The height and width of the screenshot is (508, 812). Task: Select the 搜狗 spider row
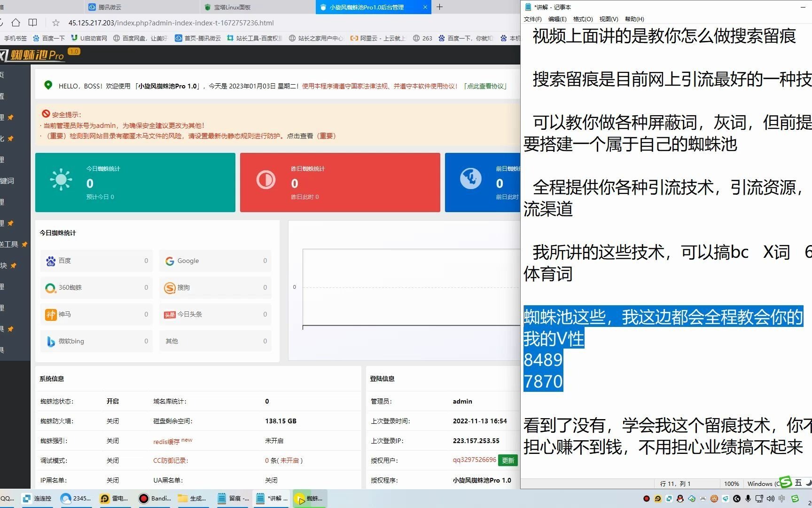click(215, 287)
